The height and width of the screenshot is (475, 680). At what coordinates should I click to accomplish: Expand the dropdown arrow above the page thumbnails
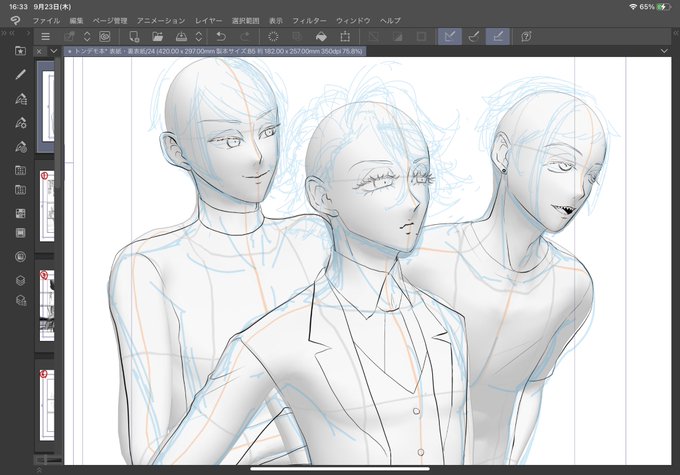coord(53,51)
